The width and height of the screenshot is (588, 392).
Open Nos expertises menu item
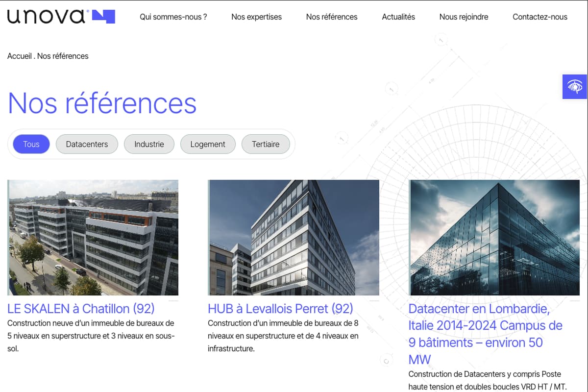[x=256, y=17]
